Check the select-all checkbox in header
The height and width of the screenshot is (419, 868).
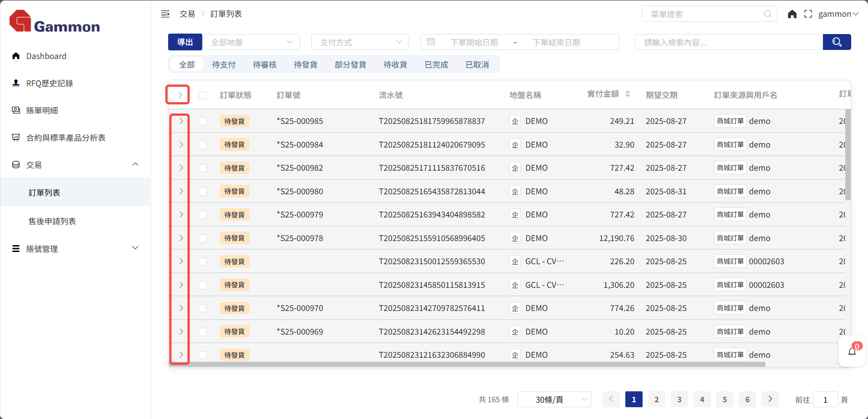[x=203, y=95]
